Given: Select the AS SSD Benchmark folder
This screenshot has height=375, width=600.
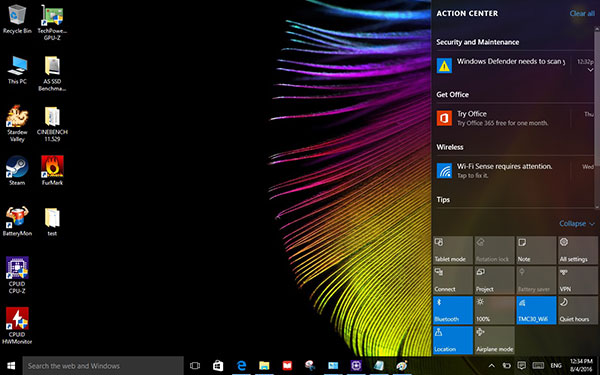Looking at the screenshot, I should (52, 73).
